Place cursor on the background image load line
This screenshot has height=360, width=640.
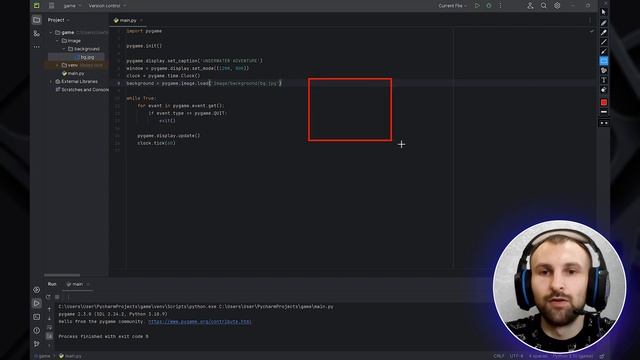204,83
